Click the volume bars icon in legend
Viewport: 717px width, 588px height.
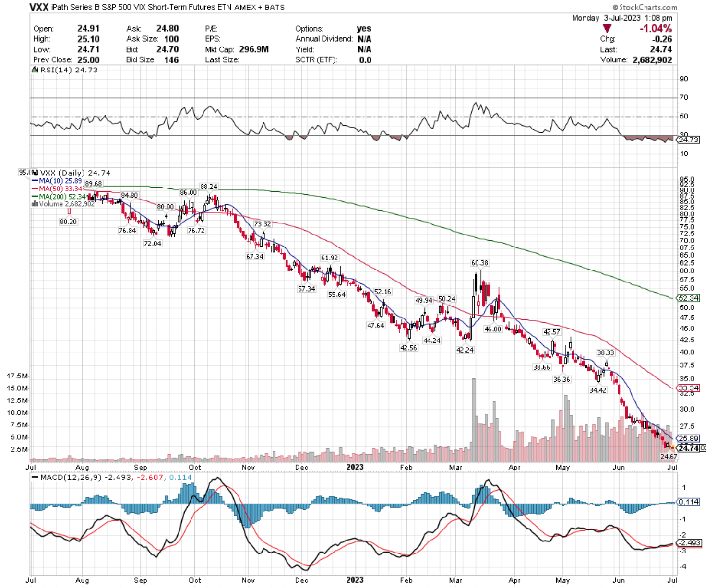pos(35,204)
